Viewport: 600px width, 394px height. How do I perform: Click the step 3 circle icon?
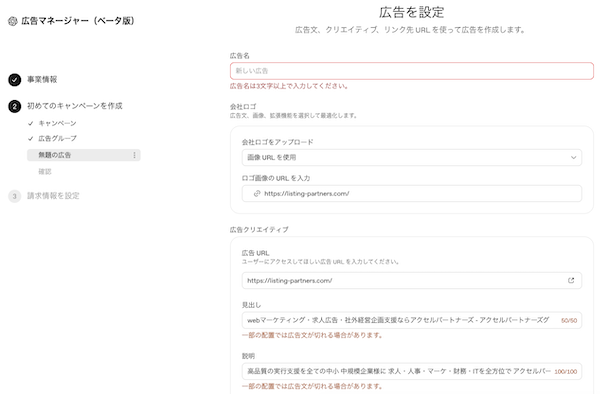[x=15, y=196]
